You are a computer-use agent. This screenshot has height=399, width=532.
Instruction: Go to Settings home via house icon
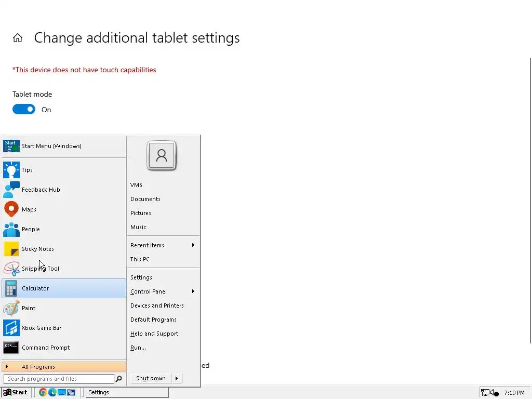(x=18, y=37)
